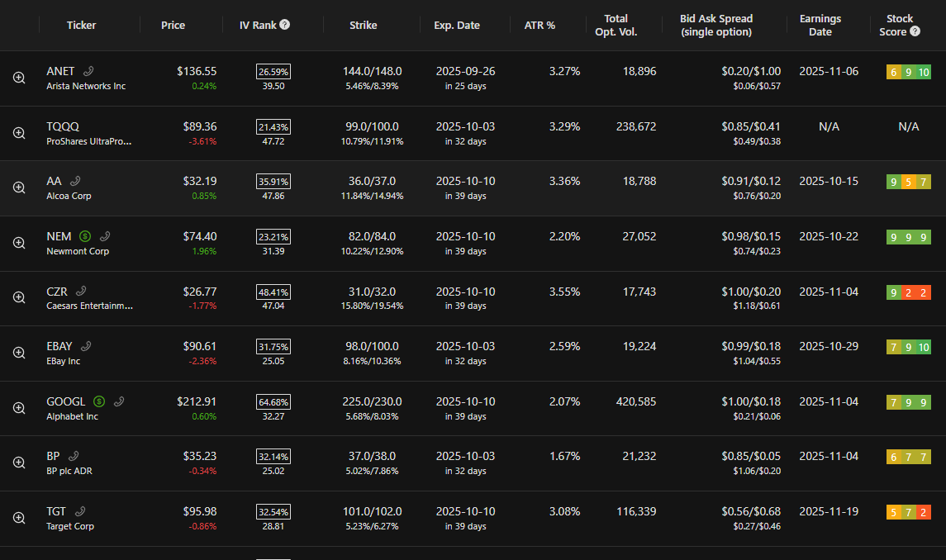Open details magnifier for BP row
The width and height of the screenshot is (946, 560).
(x=19, y=463)
